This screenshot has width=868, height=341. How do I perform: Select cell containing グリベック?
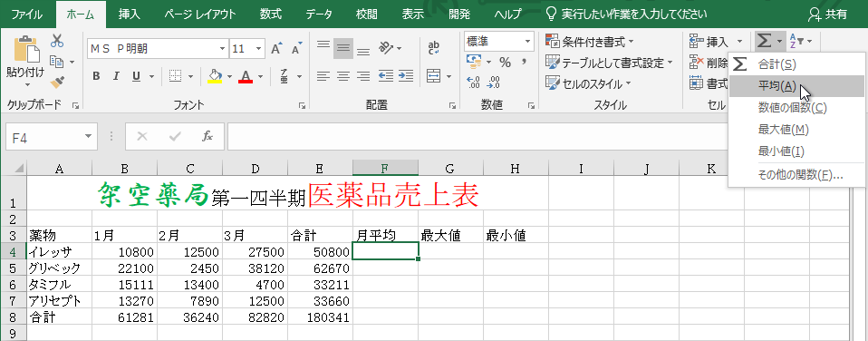point(59,269)
